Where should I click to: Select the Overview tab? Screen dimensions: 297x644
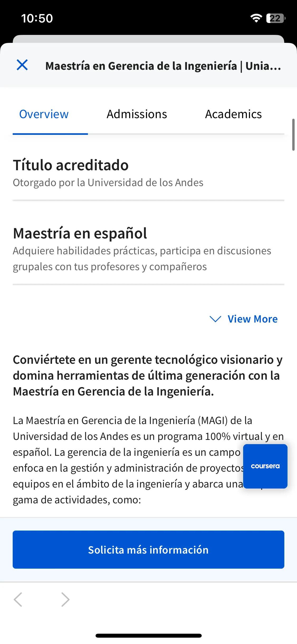pos(44,114)
